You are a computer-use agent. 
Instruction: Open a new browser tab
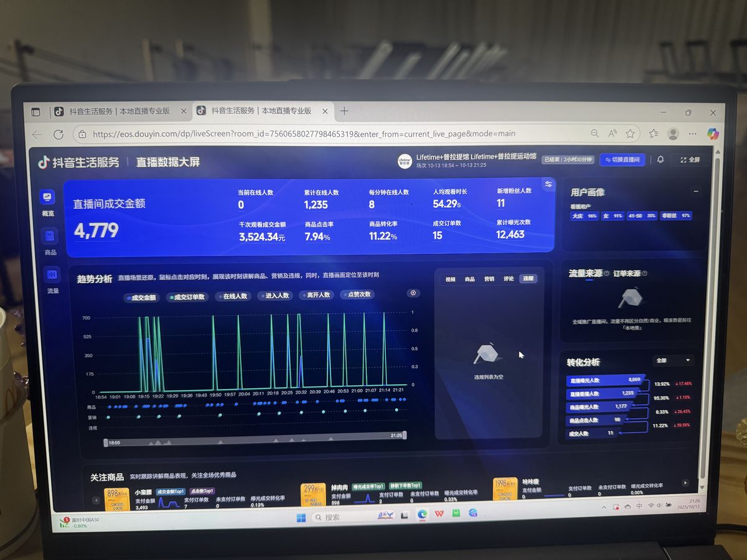point(344,111)
